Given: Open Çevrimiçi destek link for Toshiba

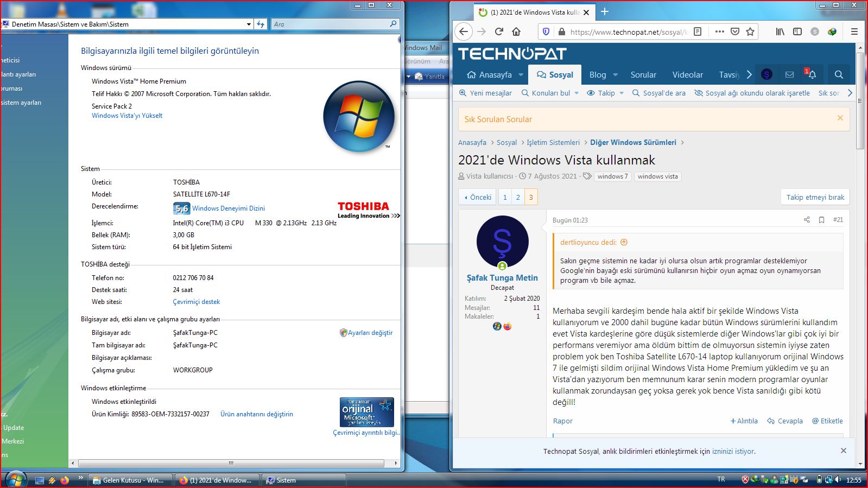Looking at the screenshot, I should (197, 302).
